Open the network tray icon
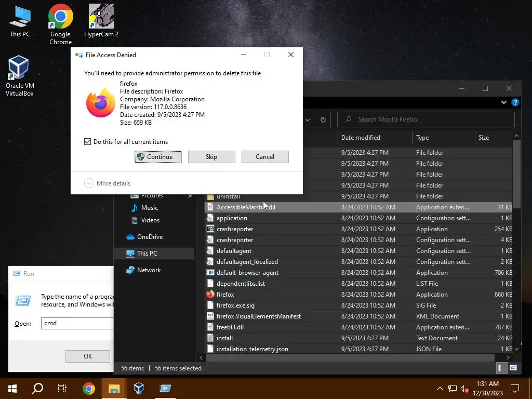The height and width of the screenshot is (399, 532). 453,389
